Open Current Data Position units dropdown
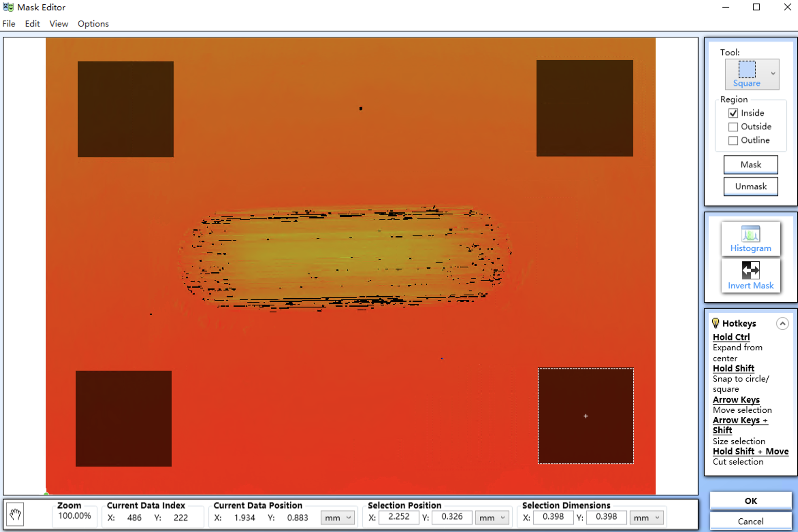The height and width of the screenshot is (532, 798). (x=337, y=518)
